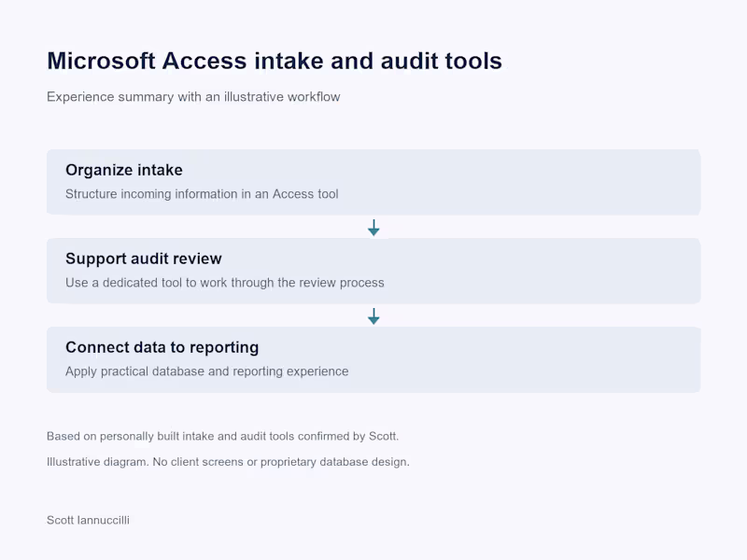The image size is (747, 560).
Task: Select the 'Apply practical database and reporting experience' line
Action: (x=206, y=371)
